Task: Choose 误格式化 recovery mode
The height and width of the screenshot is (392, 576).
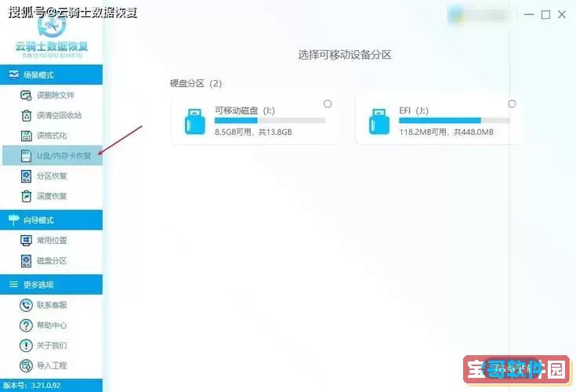Action: coord(52,136)
